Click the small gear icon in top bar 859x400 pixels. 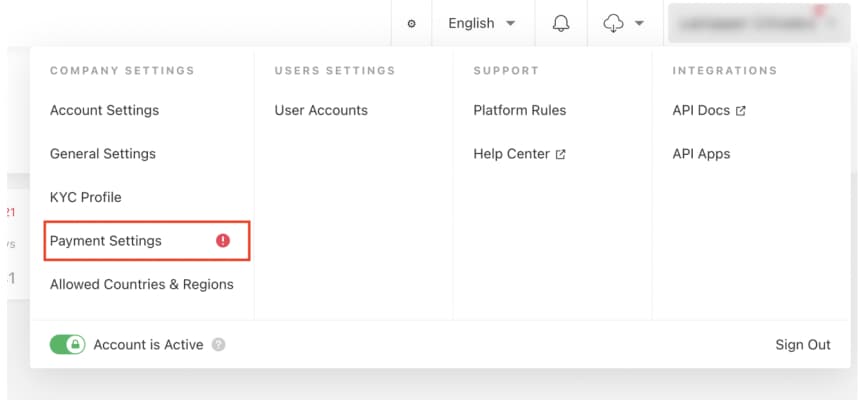(411, 23)
